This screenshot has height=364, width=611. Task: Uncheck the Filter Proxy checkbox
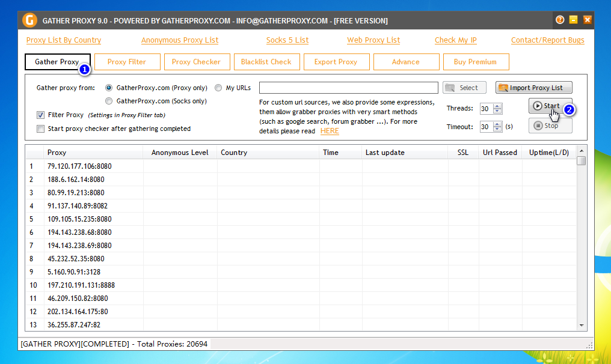point(40,115)
